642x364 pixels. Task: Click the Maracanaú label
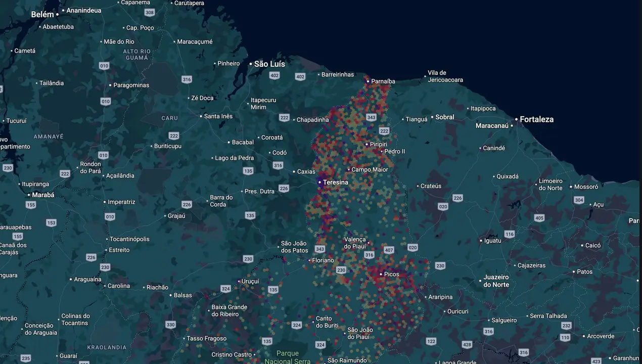[x=492, y=126]
